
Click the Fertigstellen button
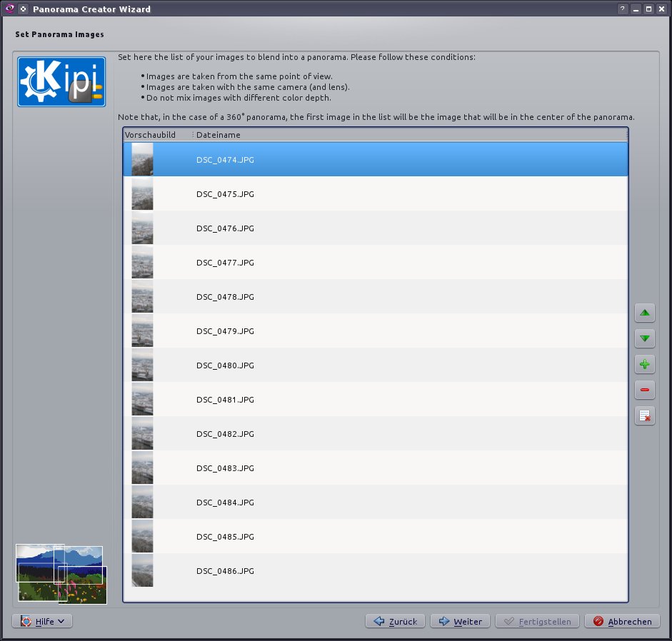pyautogui.click(x=537, y=621)
